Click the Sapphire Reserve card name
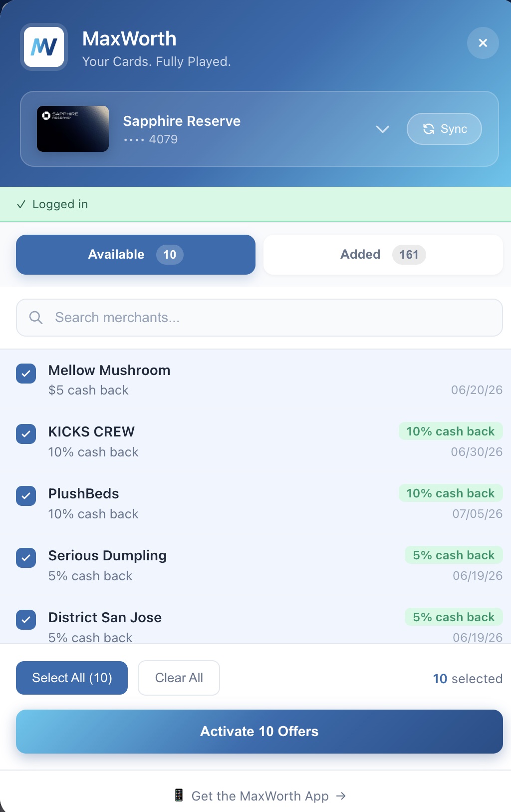 click(182, 121)
